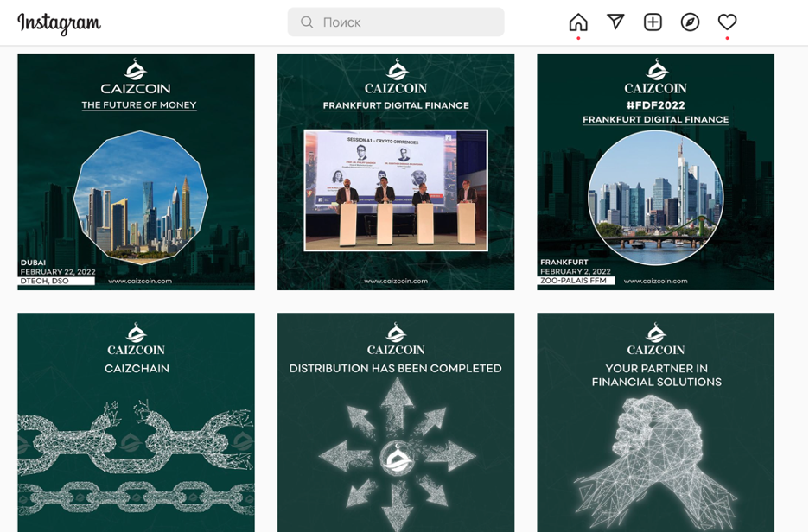Go to the Home feed icon
This screenshot has height=532, width=809.
pyautogui.click(x=578, y=22)
